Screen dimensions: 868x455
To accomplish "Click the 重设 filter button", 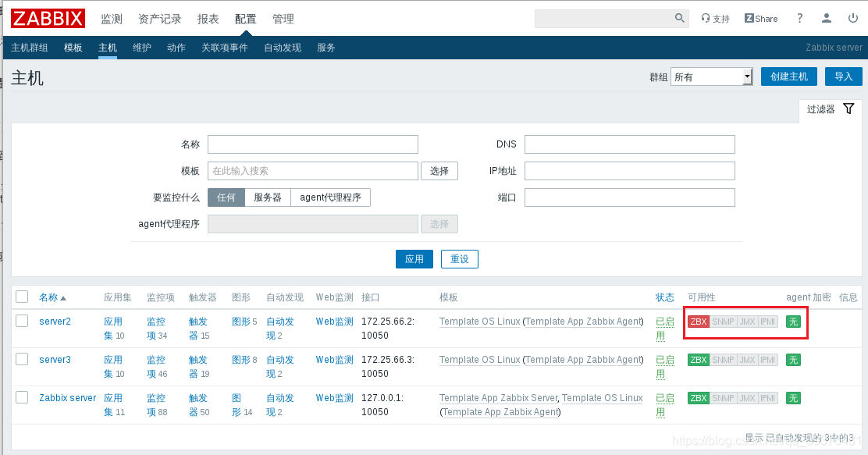I will [460, 259].
